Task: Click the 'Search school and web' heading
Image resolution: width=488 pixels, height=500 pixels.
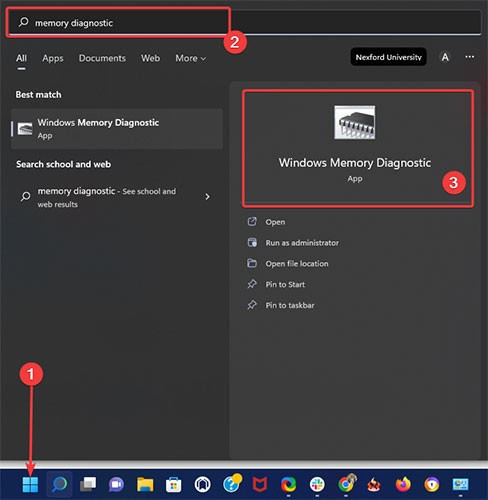Action: (x=63, y=164)
